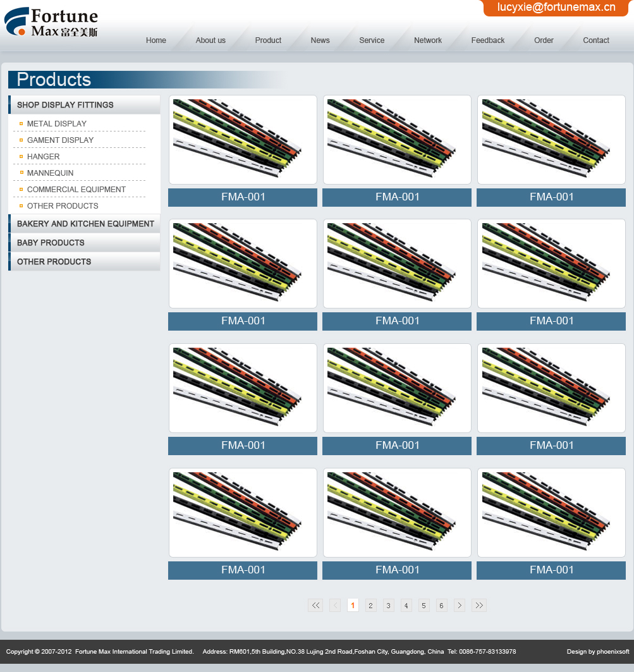Expand the bottom OTHER PRODUCTS category header
This screenshot has width=634, height=672.
(54, 262)
